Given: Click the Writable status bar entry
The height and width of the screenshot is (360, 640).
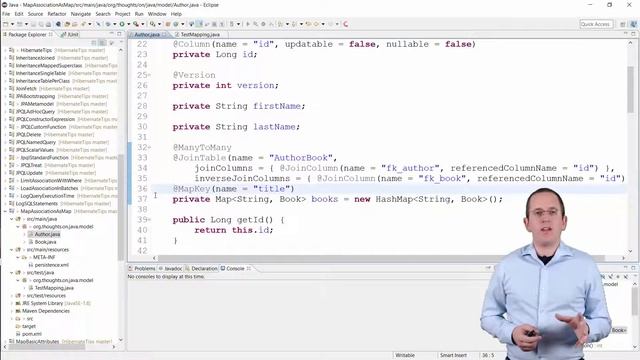Looking at the screenshot, I should tap(405, 356).
